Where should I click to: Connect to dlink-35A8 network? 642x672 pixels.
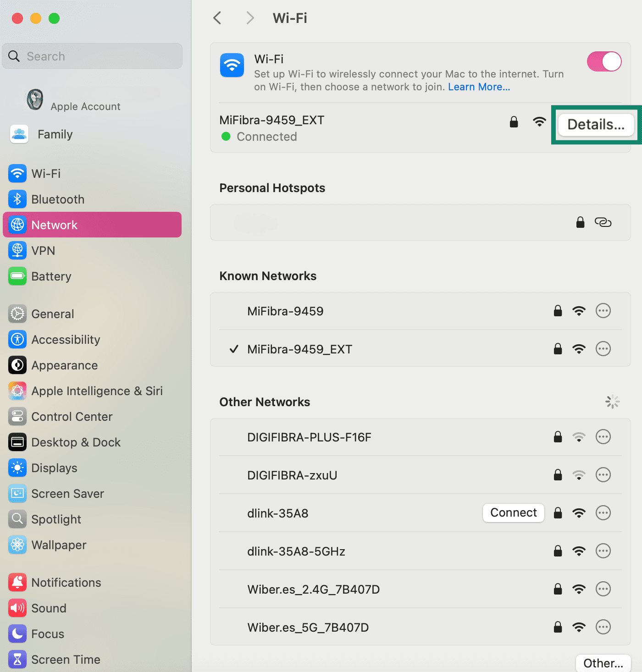pos(513,512)
